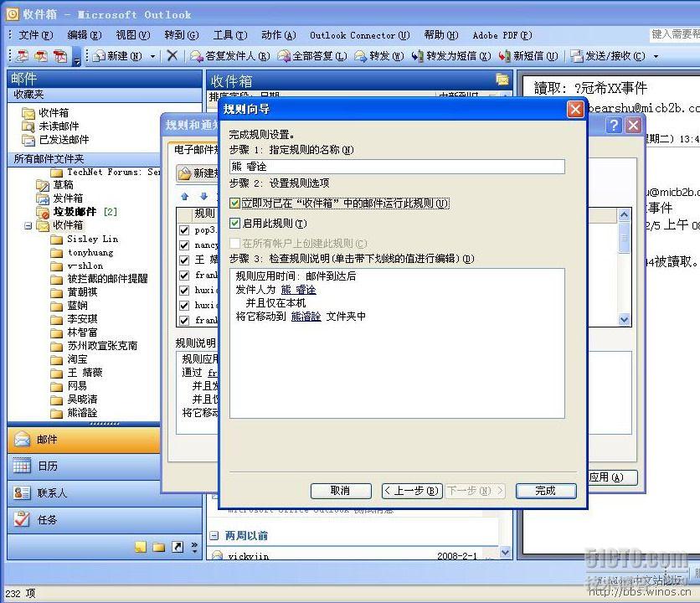
Task: Switch to 日历 calendar pane
Action: [x=84, y=466]
